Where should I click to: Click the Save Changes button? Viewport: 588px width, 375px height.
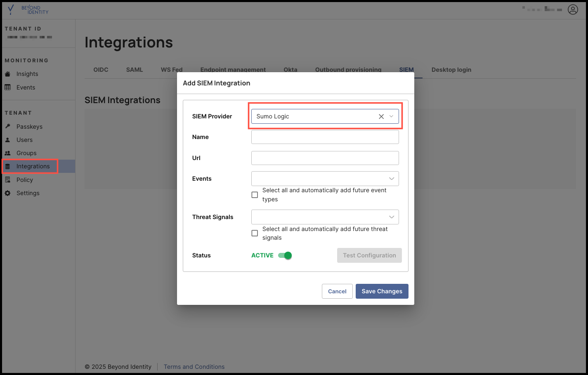coord(382,291)
